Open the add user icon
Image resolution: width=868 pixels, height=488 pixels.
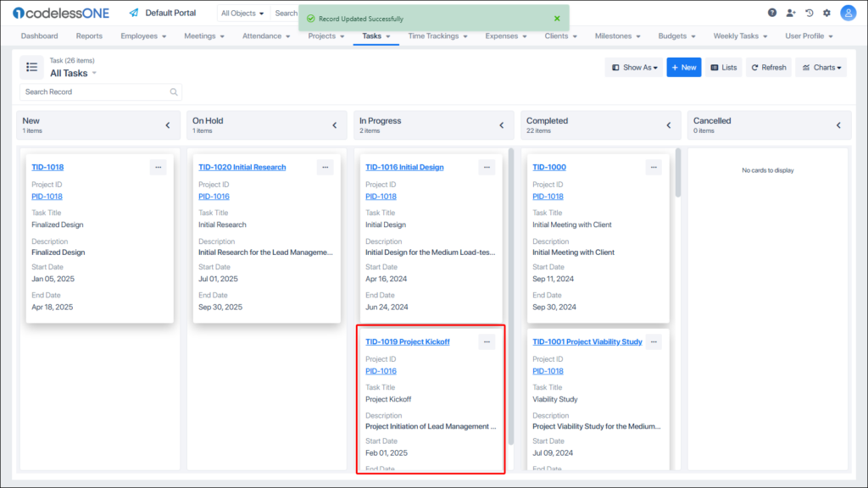pyautogui.click(x=791, y=13)
